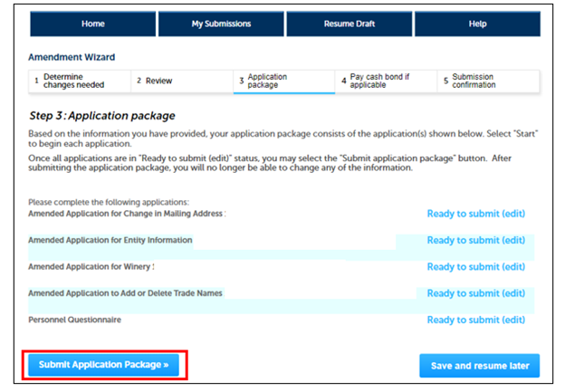This screenshot has width=565, height=392.
Task: Click the Amended Application for Winery label text
Action: pyautogui.click(x=91, y=267)
